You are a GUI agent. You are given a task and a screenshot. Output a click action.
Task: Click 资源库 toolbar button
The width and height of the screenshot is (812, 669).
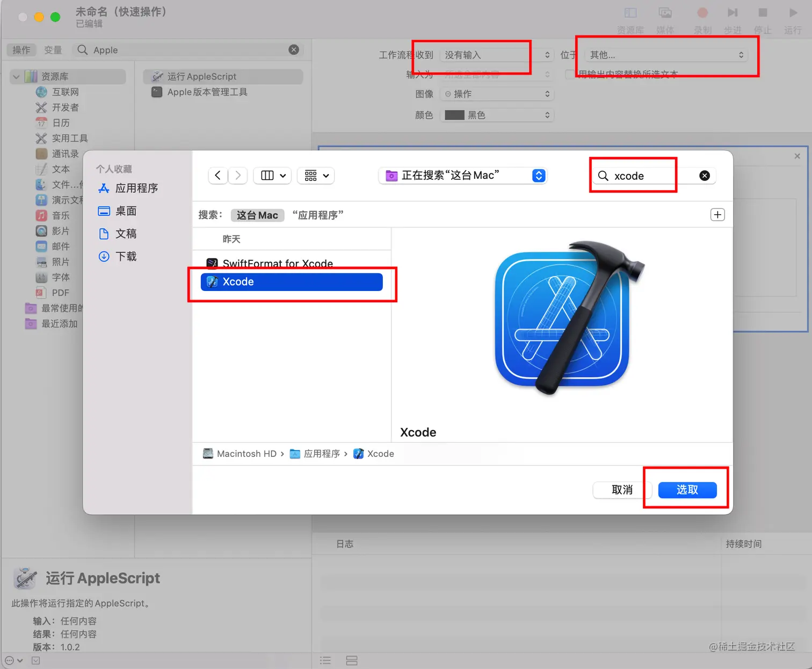click(630, 20)
